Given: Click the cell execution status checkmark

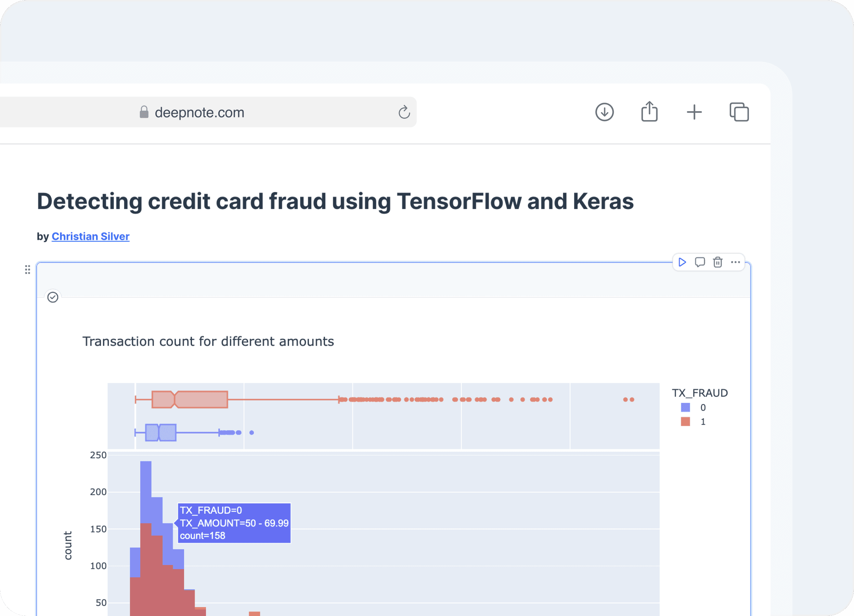Looking at the screenshot, I should (53, 297).
